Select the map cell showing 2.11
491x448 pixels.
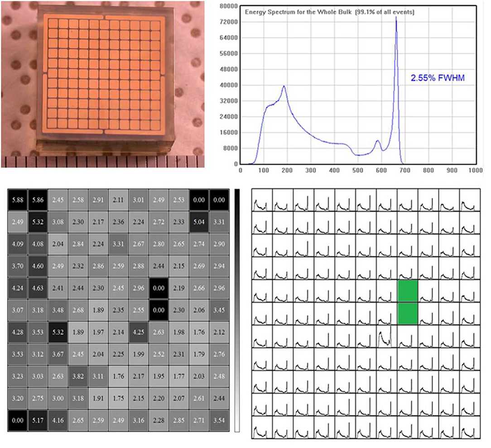coord(118,200)
